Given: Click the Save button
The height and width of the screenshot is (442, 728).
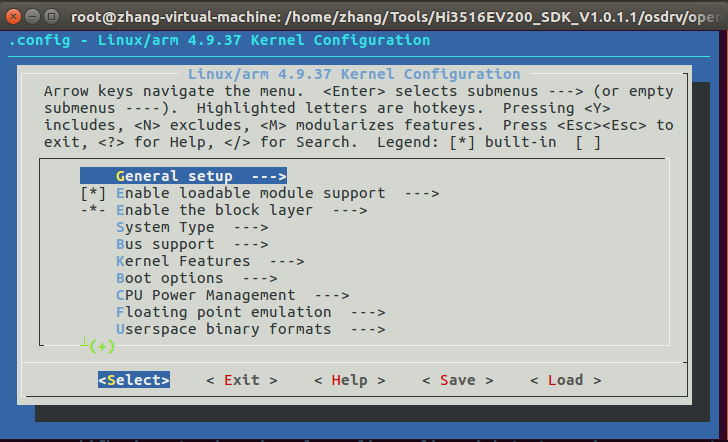Looking at the screenshot, I should [458, 380].
